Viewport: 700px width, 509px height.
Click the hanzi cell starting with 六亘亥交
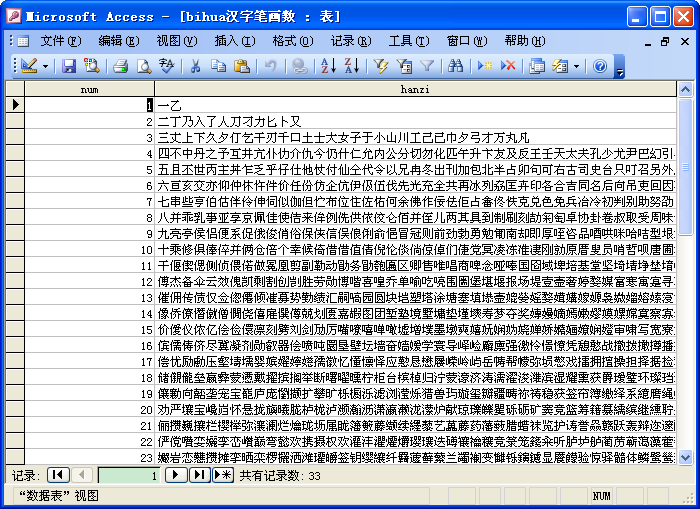415,185
